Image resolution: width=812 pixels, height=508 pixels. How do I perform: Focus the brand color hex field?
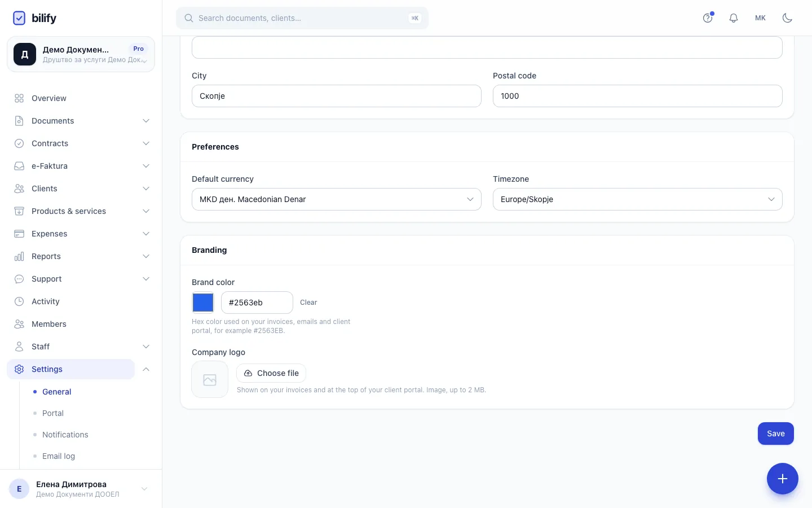pos(257,303)
